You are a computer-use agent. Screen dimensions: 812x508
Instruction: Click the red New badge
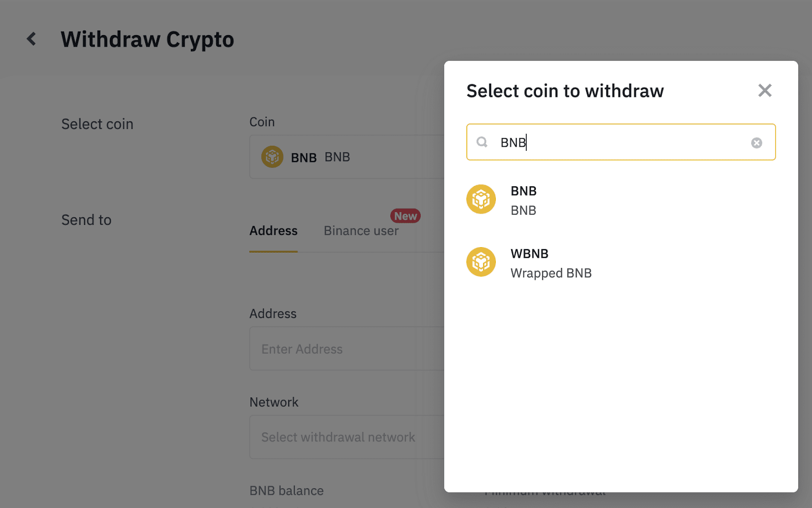click(405, 216)
